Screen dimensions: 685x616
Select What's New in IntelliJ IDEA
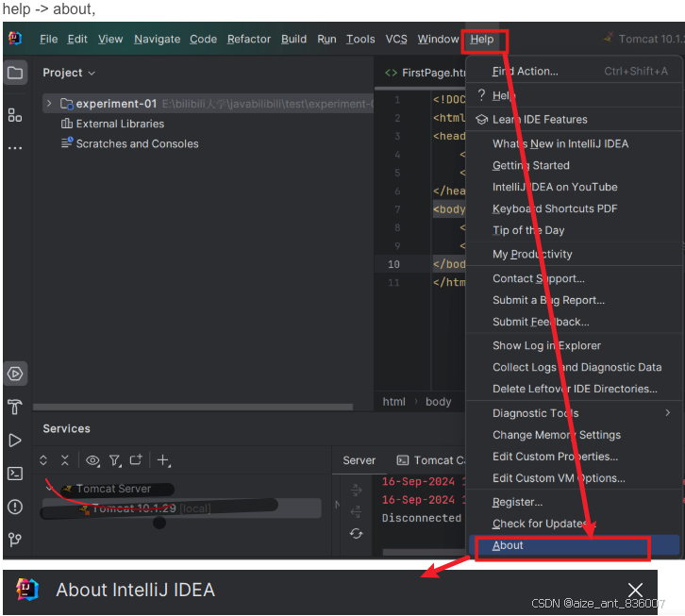[x=575, y=143]
